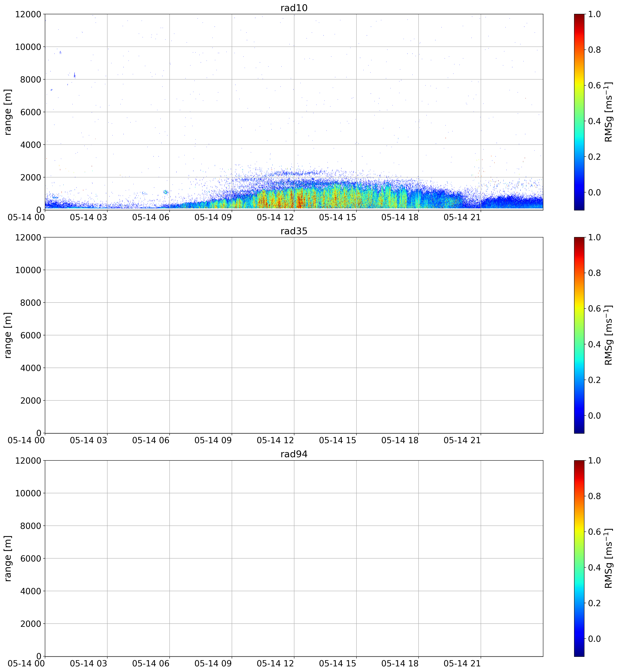618x672 pixels.
Task: Click the 0.6 label on rad10 colorbar
Action: 594,85
